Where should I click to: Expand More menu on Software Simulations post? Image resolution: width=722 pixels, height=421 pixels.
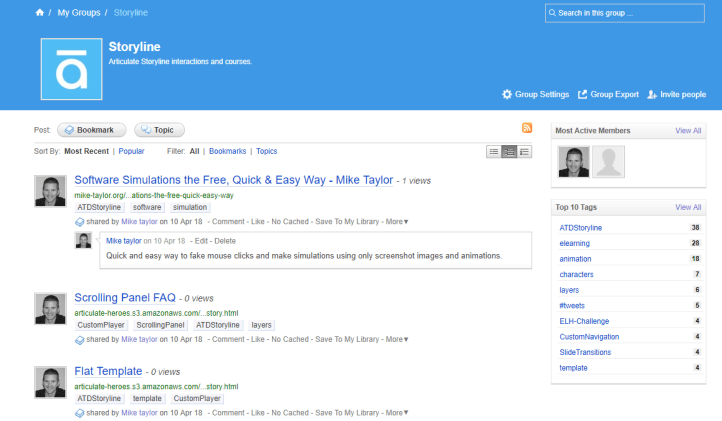coord(397,221)
